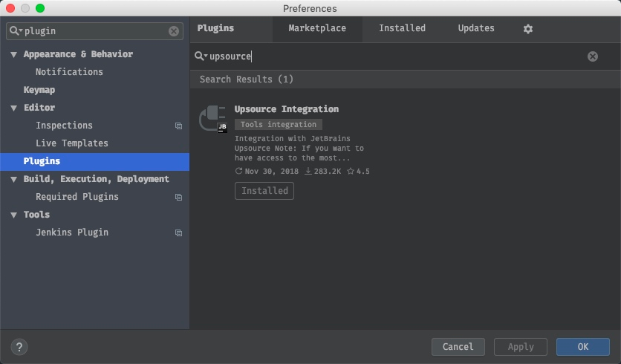Collapse the Tools tree section
Image resolution: width=621 pixels, height=364 pixels.
pos(13,215)
